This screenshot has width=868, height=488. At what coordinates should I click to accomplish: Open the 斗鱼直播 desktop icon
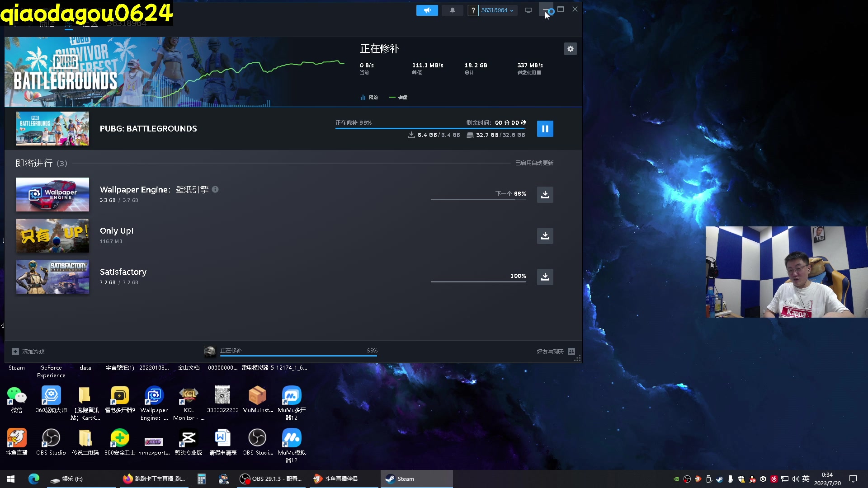[x=17, y=442]
